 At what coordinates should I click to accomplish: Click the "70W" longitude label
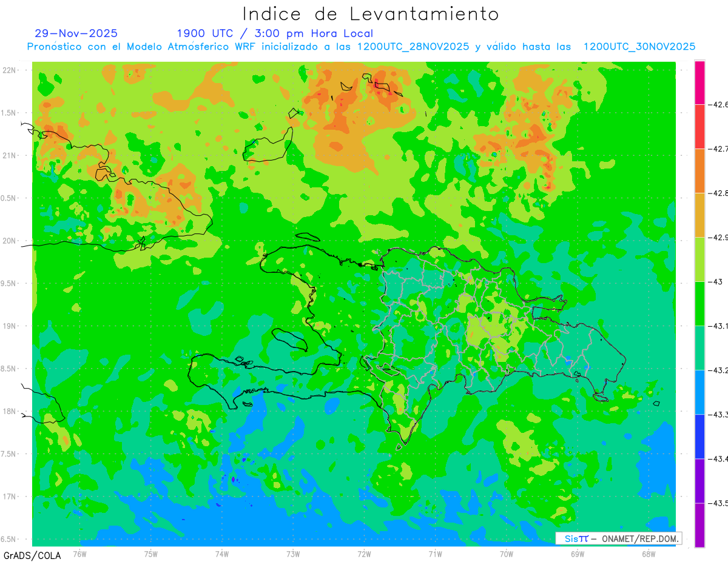(x=506, y=554)
